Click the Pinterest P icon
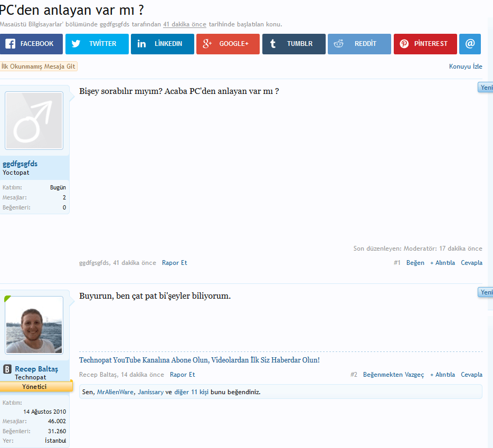493x448 pixels. click(404, 44)
